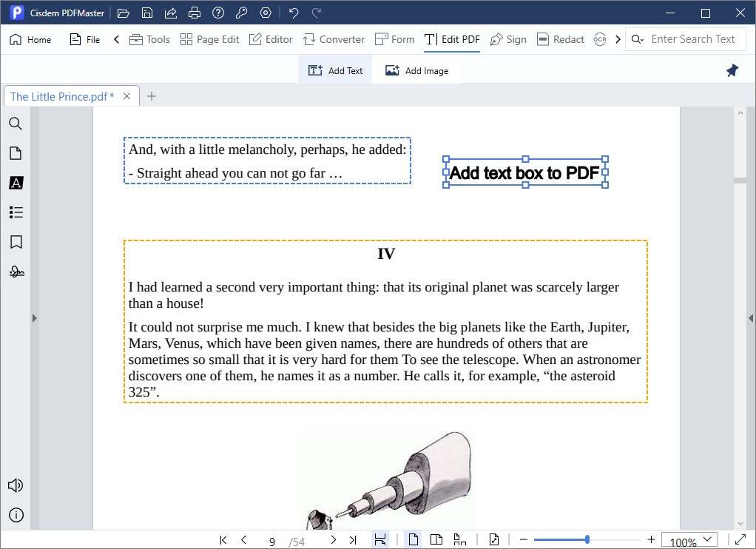Zoom in with the plus button
Screen dimensions: 756x549
tap(651, 540)
